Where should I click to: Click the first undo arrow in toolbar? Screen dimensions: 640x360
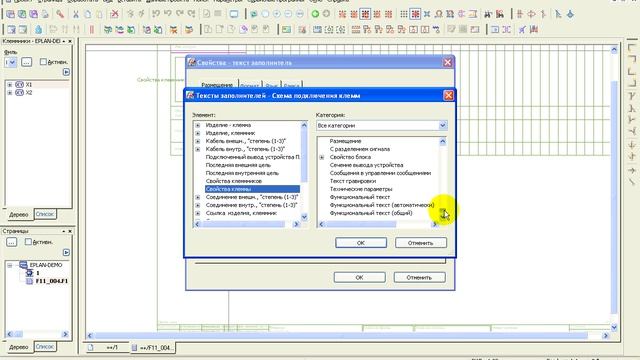pyautogui.click(x=156, y=14)
